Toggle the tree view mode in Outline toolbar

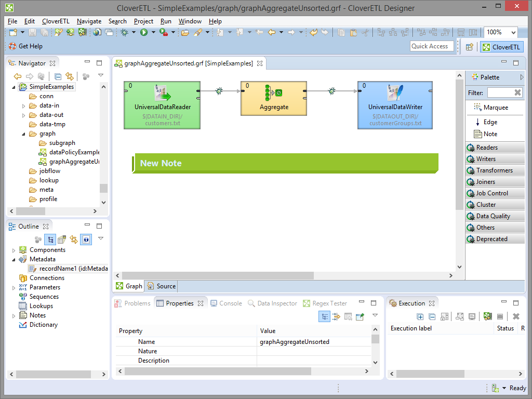click(50, 240)
